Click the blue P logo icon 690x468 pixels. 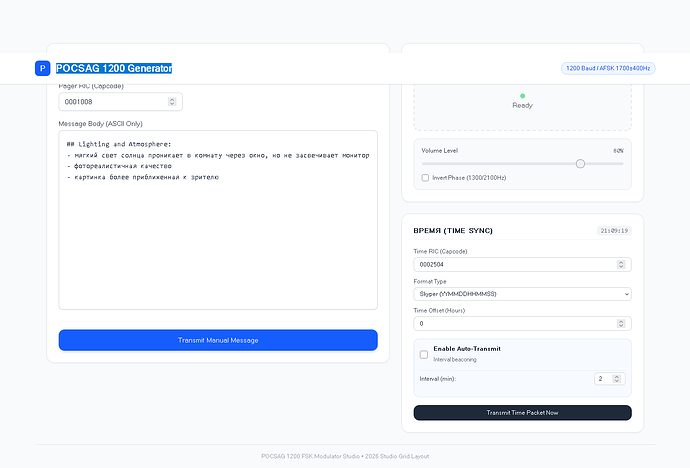pyautogui.click(x=42, y=68)
